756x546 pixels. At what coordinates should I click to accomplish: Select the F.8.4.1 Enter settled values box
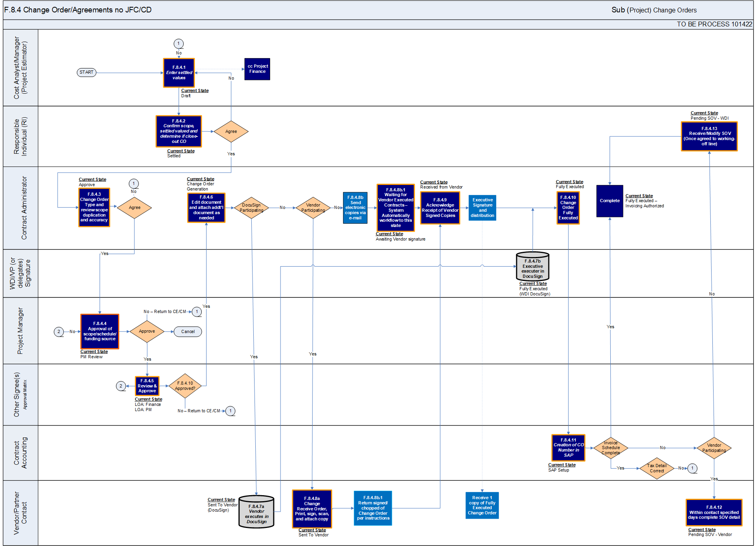[179, 73]
